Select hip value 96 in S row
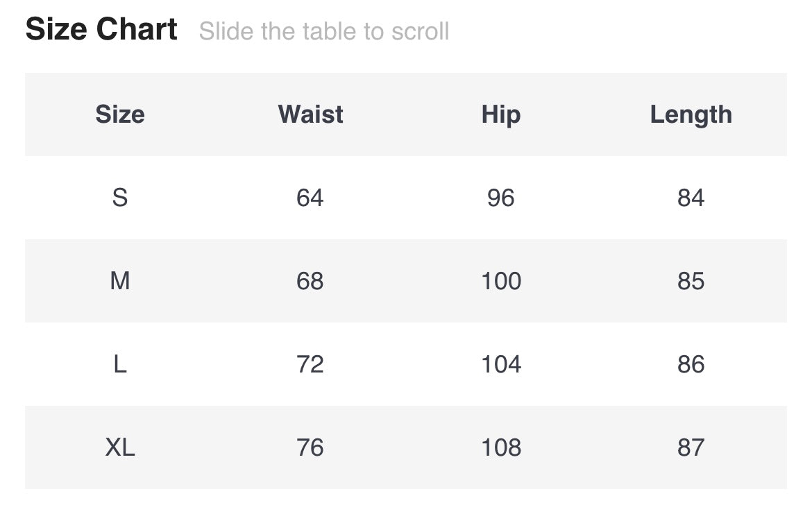 pyautogui.click(x=500, y=198)
